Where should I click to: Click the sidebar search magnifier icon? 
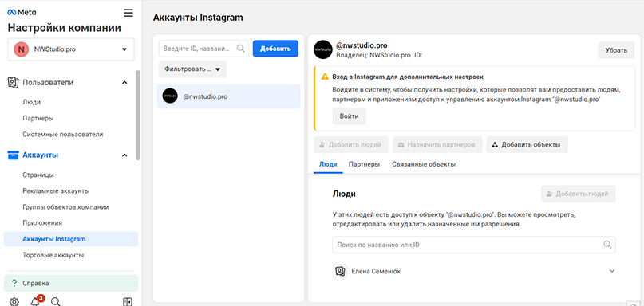pos(56,302)
